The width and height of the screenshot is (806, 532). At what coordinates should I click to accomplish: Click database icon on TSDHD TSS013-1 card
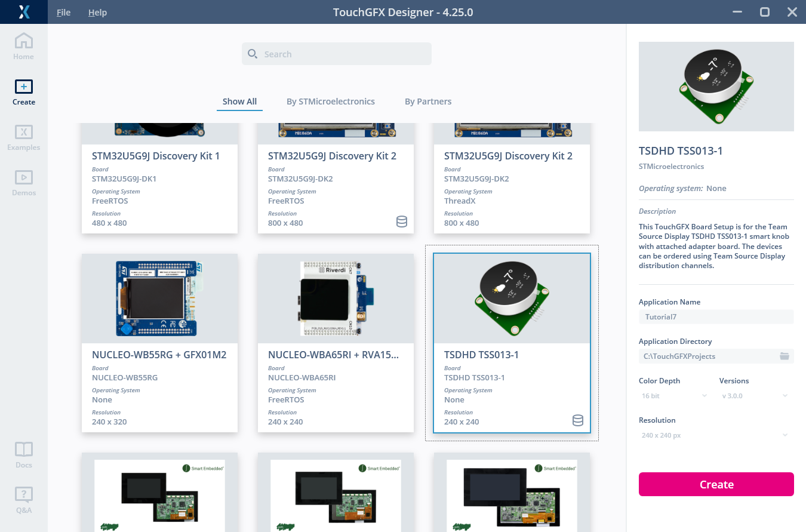(577, 420)
